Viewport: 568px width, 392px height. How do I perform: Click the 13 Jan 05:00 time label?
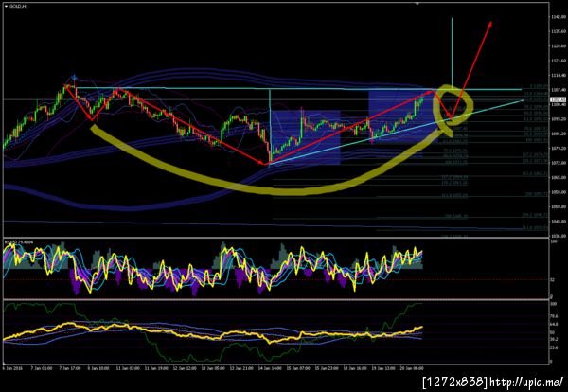pyautogui.click(x=212, y=368)
